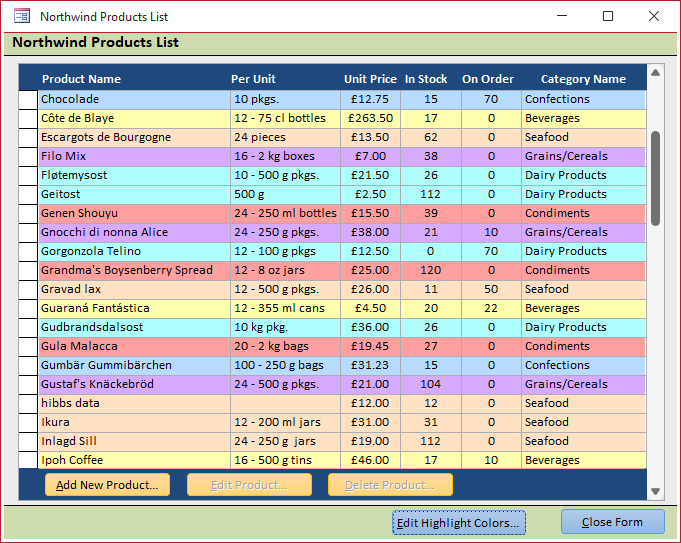Click the 100 - 250 g bags cell
Viewport: 681px width, 543px height.
coord(285,366)
